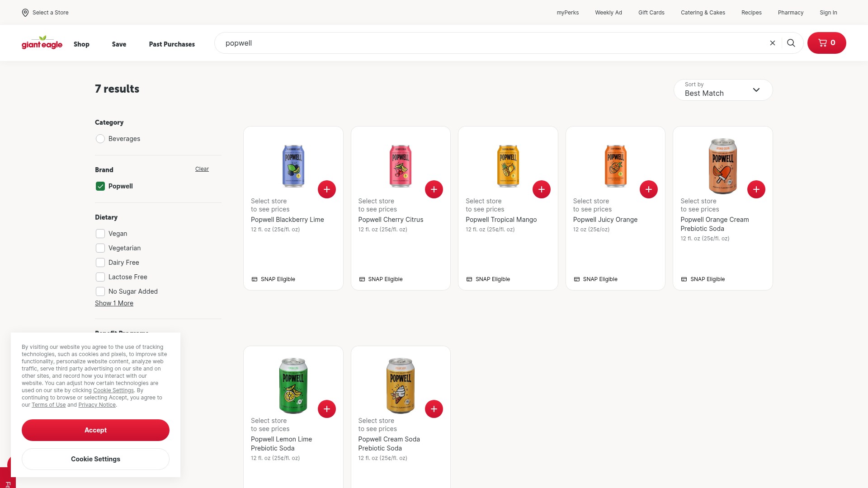Screen dimensions: 868x488
Task: Add Popwell Lemon Lime Prebiotic Soda to cart
Action: point(327,409)
